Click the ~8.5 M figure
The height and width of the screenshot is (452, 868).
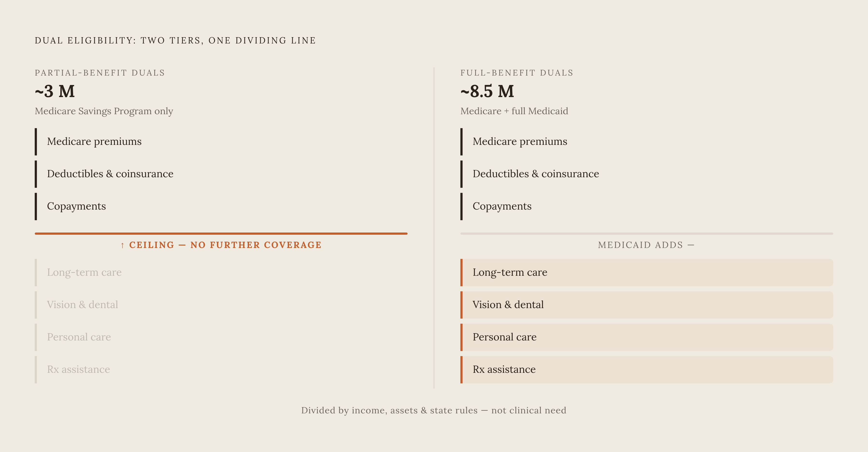coord(487,91)
